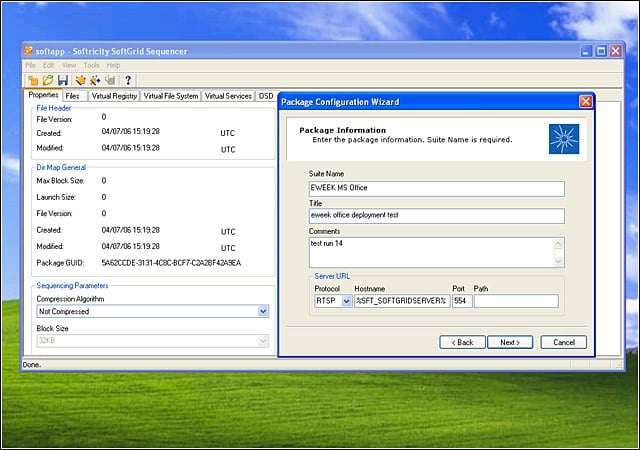This screenshot has height=450, width=640.
Task: Open the Tools menu
Action: [x=91, y=65]
